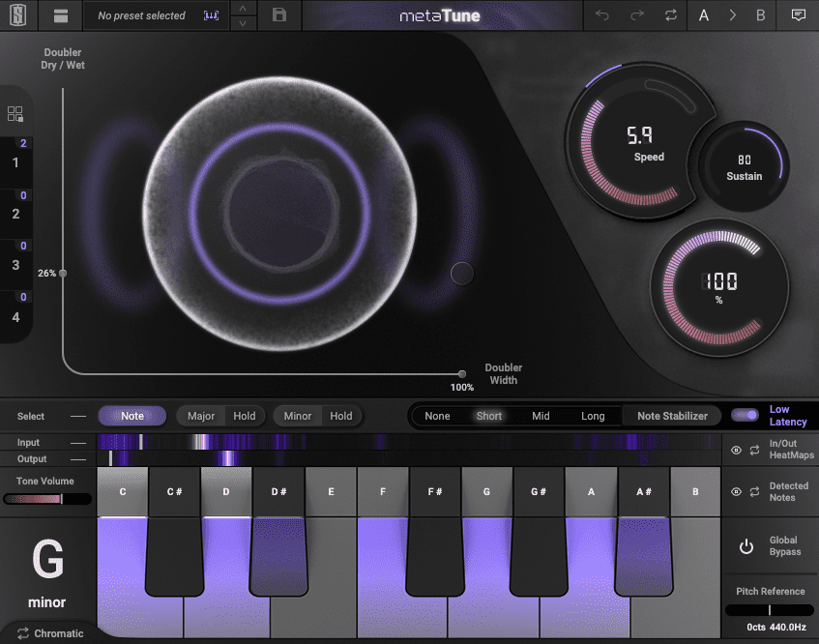
Task: Click the Doubler Width slider handle
Action: tap(462, 374)
